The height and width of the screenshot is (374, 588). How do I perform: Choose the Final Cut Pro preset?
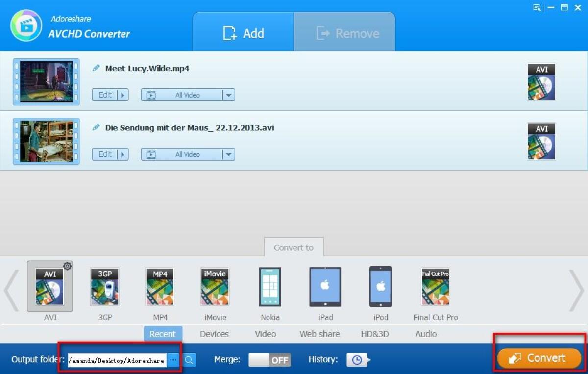[x=435, y=286]
